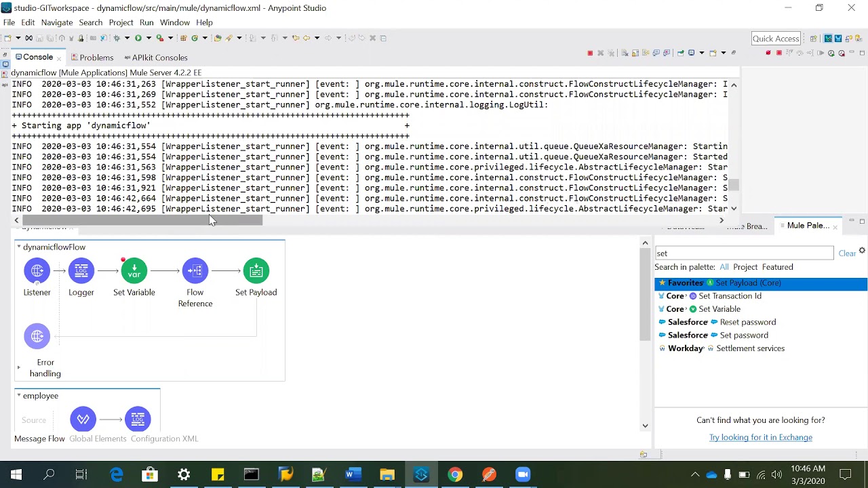
Task: Open the Project menu
Action: pyautogui.click(x=121, y=22)
